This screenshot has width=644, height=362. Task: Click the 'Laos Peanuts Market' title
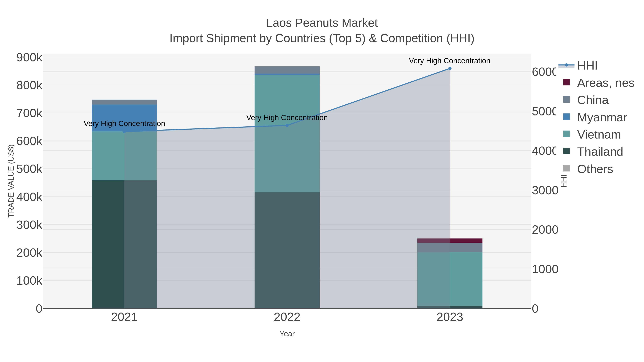(x=322, y=23)
